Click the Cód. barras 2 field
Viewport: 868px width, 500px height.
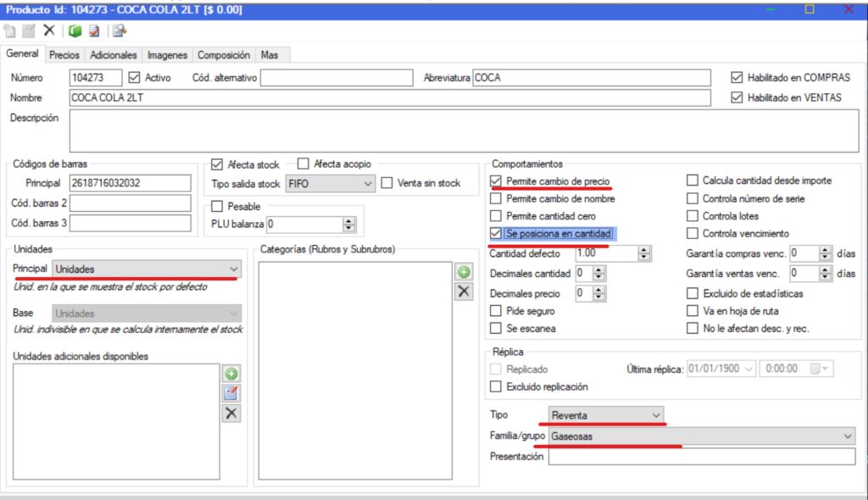pyautogui.click(x=130, y=203)
